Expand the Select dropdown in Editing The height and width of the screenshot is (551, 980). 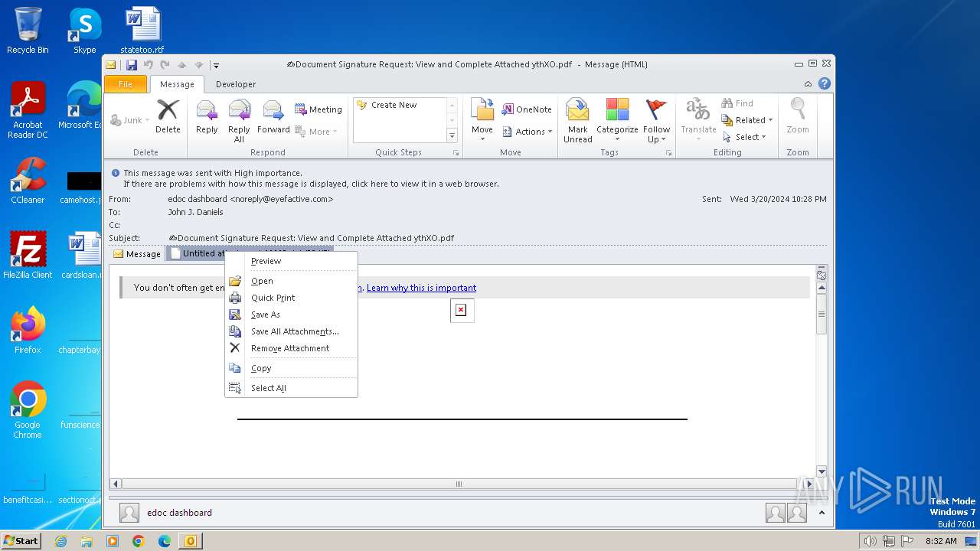click(x=743, y=137)
